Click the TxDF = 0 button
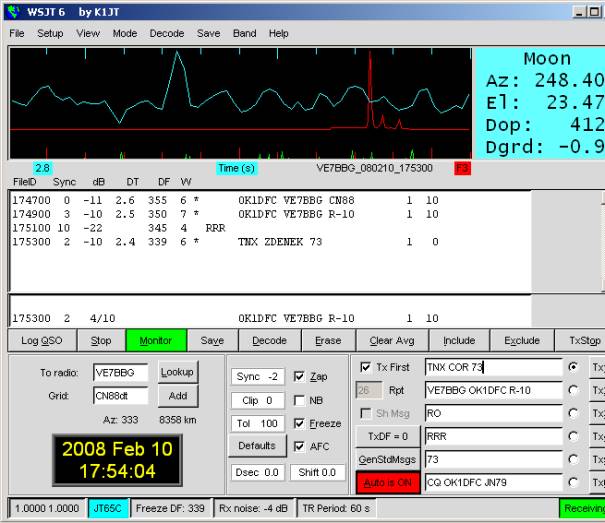The width and height of the screenshot is (605, 523). (388, 437)
